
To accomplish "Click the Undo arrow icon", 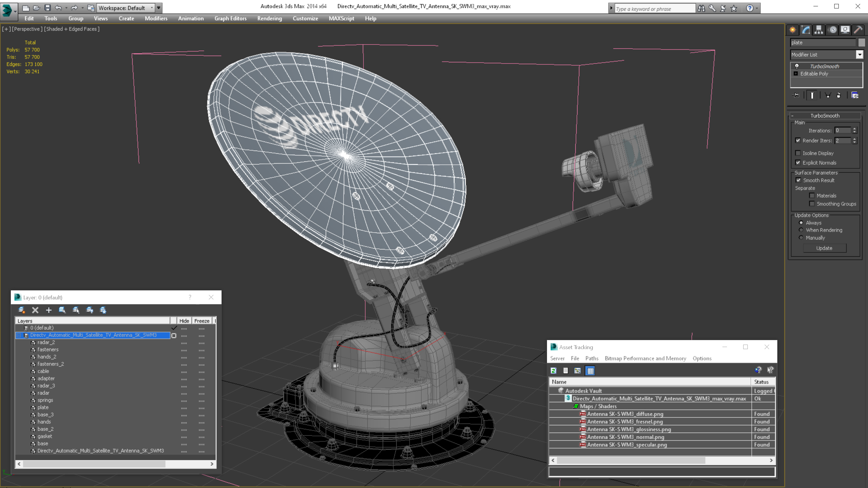I will click(59, 8).
